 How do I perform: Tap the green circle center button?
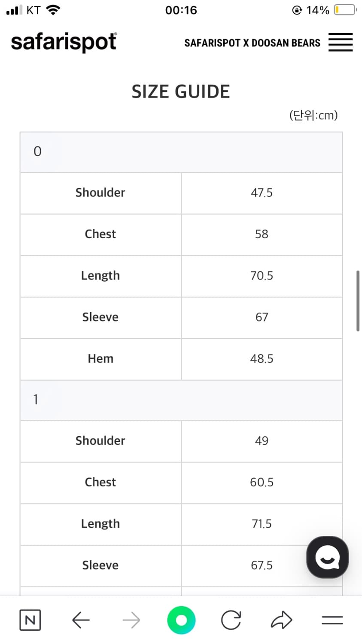pyautogui.click(x=181, y=620)
